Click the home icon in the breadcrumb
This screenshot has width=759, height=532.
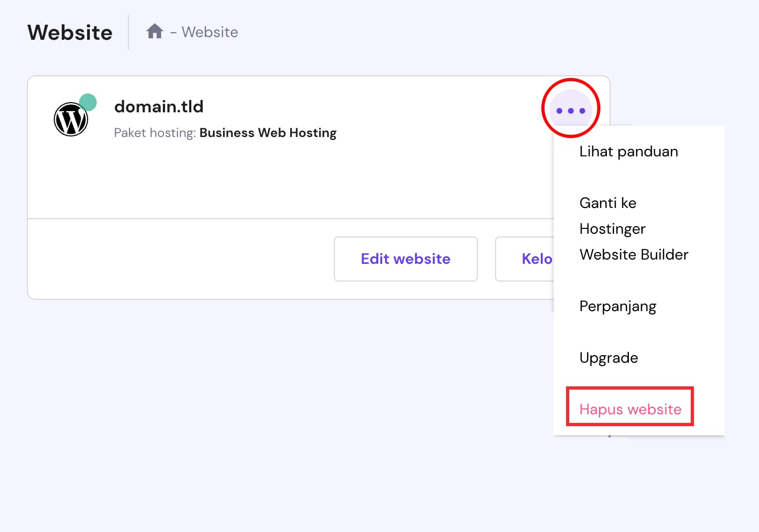(154, 32)
